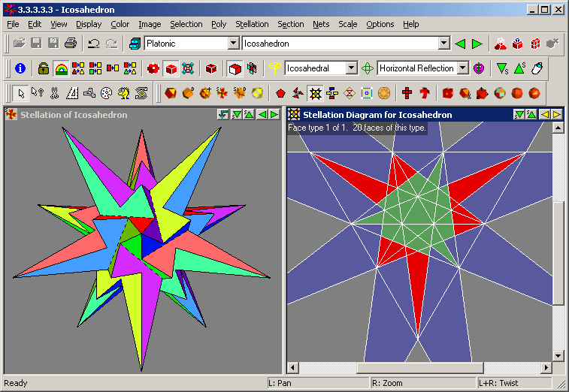Click the diagram's horizontal scrollbar left arrow
This screenshot has height=392, width=569.
[292, 368]
